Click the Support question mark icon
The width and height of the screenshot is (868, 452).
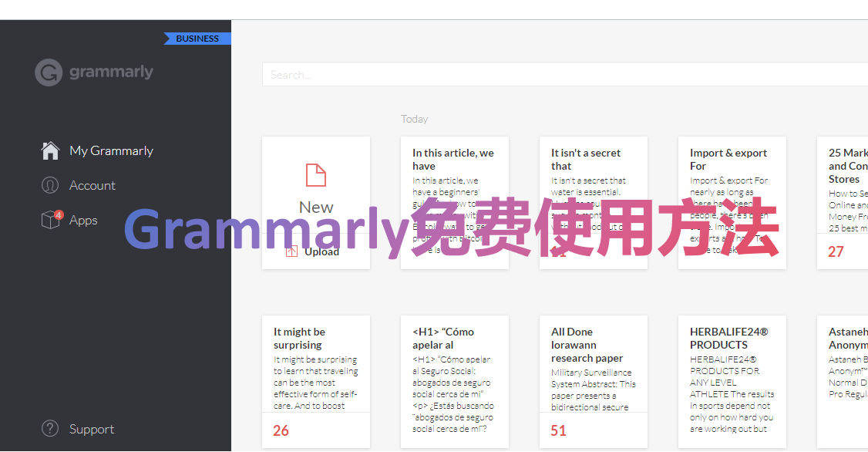point(50,428)
